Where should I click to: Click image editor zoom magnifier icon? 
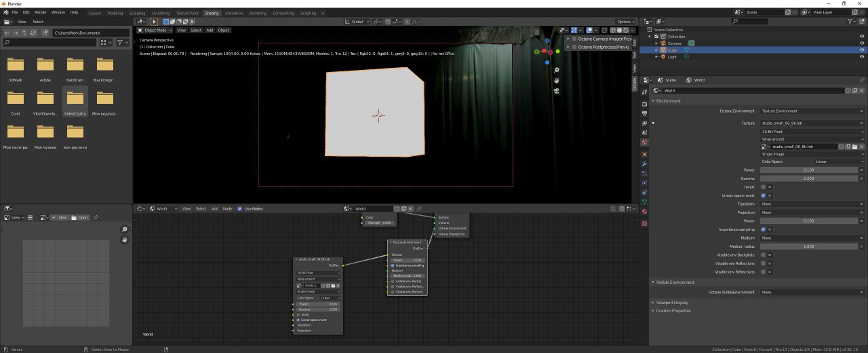[x=125, y=229]
